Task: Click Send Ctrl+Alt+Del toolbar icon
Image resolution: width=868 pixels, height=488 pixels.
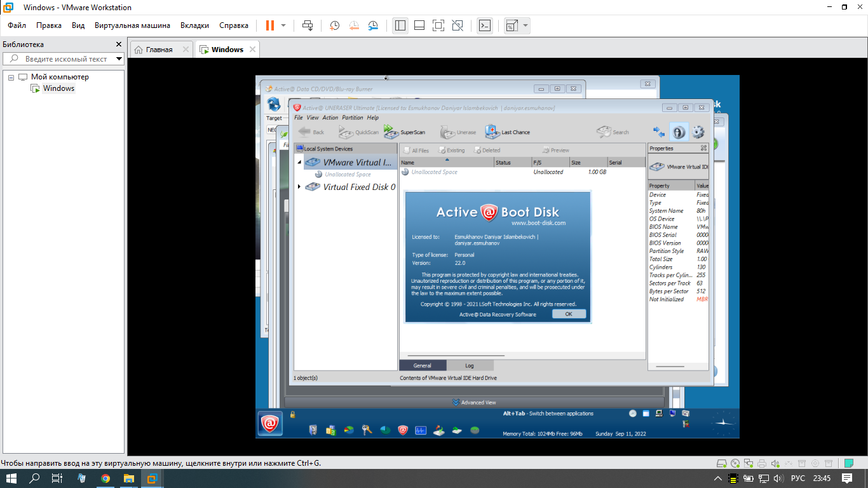Action: (308, 25)
